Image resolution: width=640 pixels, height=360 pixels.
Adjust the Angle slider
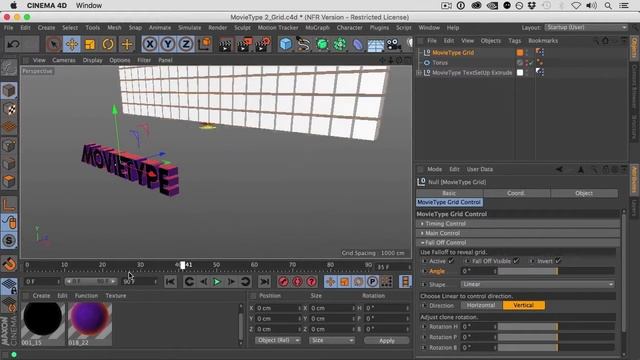tap(556, 271)
